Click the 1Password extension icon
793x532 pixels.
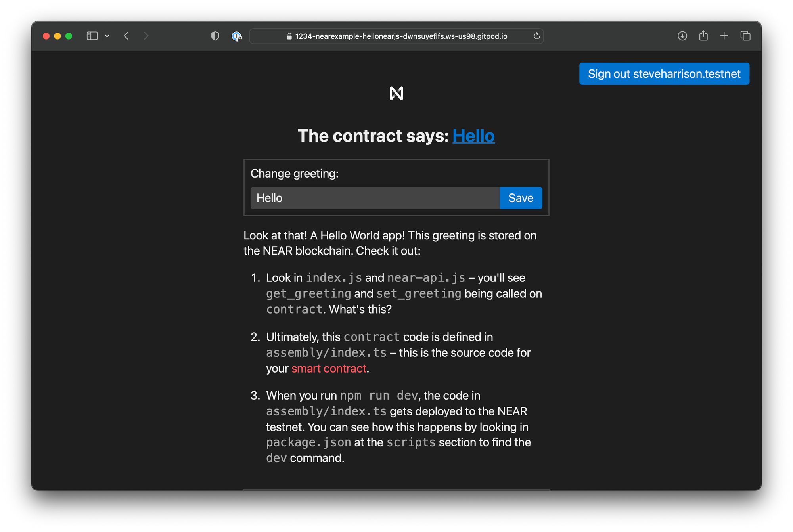pyautogui.click(x=237, y=36)
